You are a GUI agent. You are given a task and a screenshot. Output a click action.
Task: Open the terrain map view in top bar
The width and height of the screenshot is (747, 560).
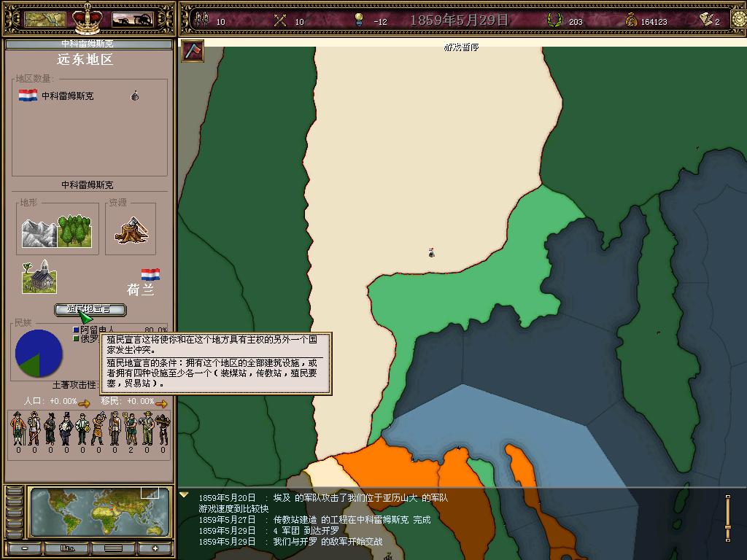click(x=45, y=20)
